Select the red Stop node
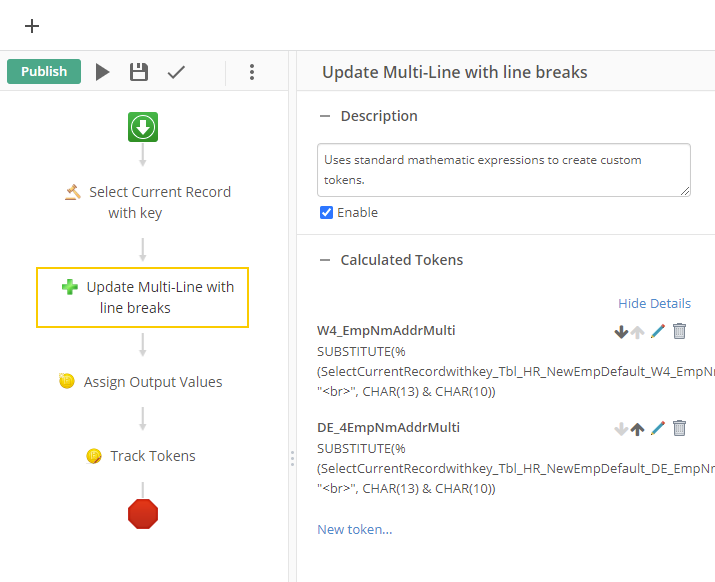The image size is (715, 582). pyautogui.click(x=143, y=514)
